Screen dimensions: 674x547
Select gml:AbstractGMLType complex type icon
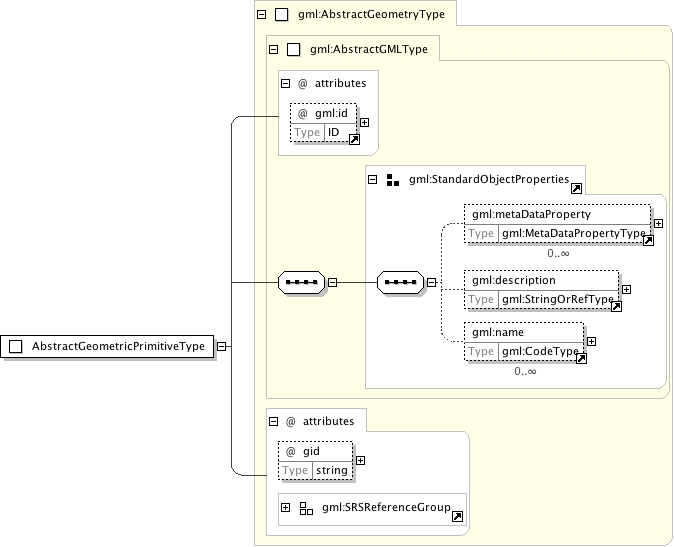[294, 49]
